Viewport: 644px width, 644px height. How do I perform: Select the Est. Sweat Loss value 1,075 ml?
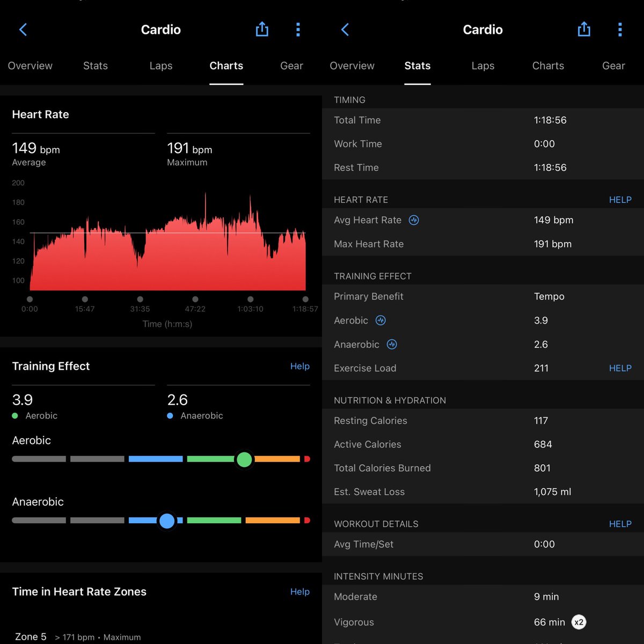click(552, 492)
